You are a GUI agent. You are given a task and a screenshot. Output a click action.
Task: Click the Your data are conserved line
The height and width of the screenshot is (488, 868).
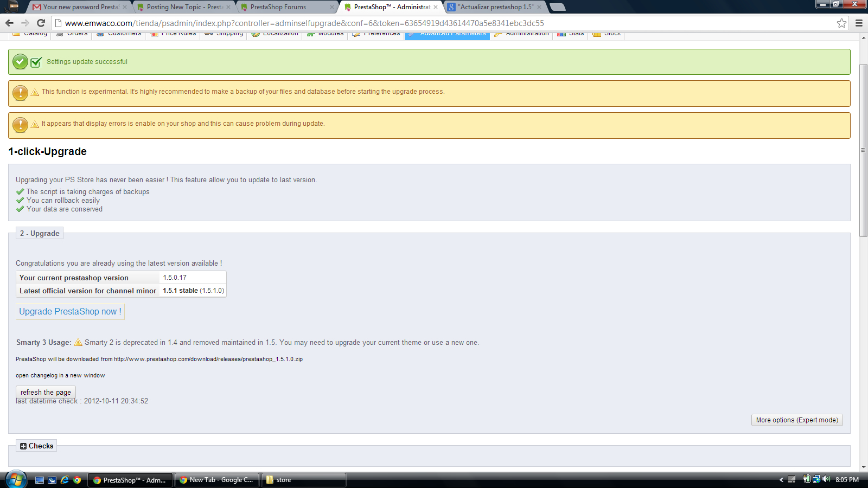tap(65, 209)
